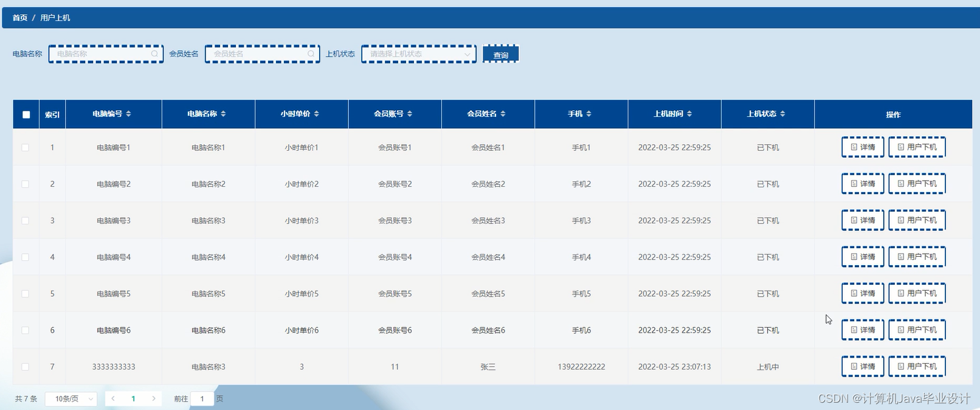Viewport: 980px width, 410px height.
Task: Check the checkbox for row 3
Action: (x=26, y=220)
